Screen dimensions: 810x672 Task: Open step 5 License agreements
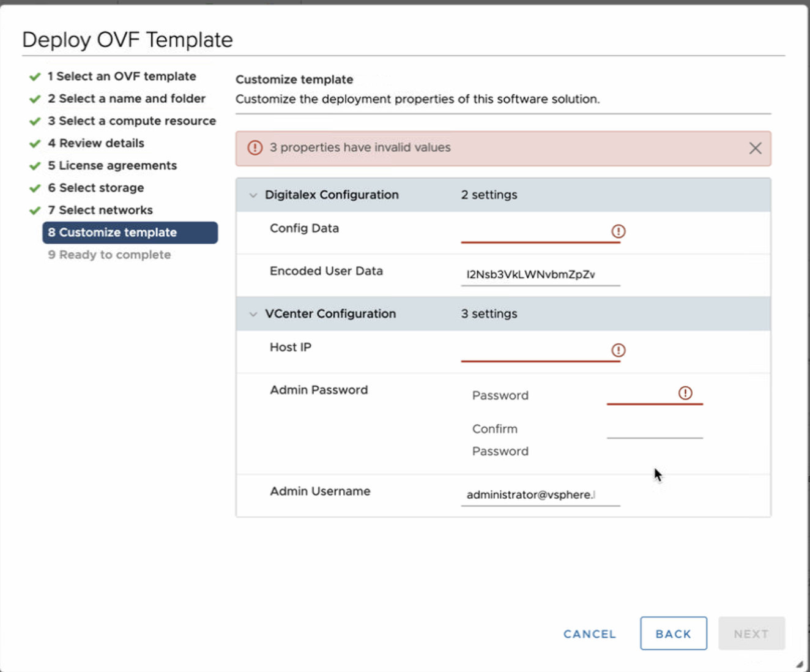[112, 166]
